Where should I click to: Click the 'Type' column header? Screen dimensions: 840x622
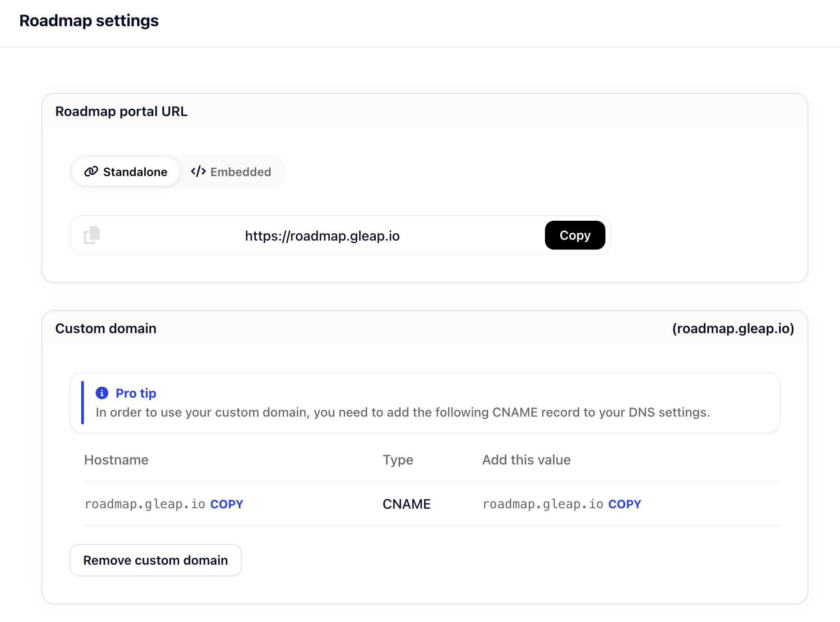[398, 460]
